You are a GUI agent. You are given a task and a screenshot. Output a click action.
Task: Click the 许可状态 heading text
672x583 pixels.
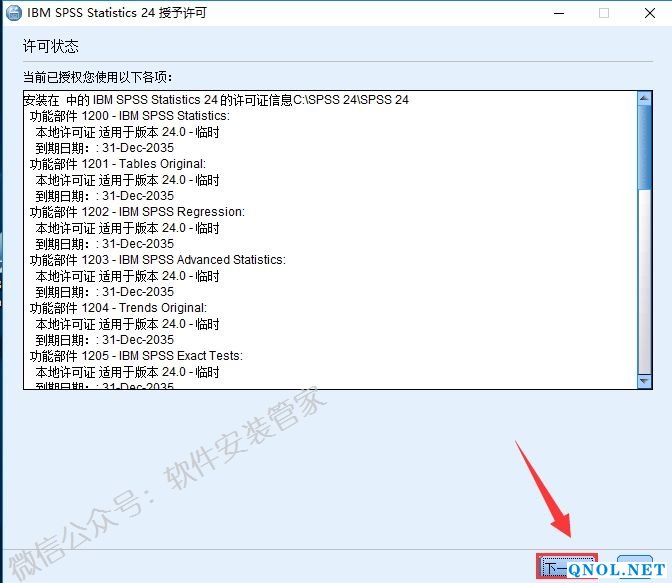[x=50, y=47]
